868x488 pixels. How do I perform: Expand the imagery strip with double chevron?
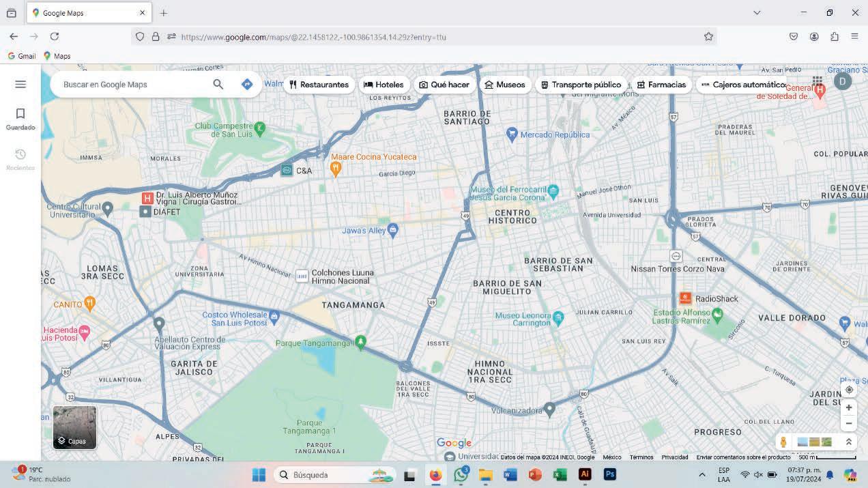(x=849, y=442)
